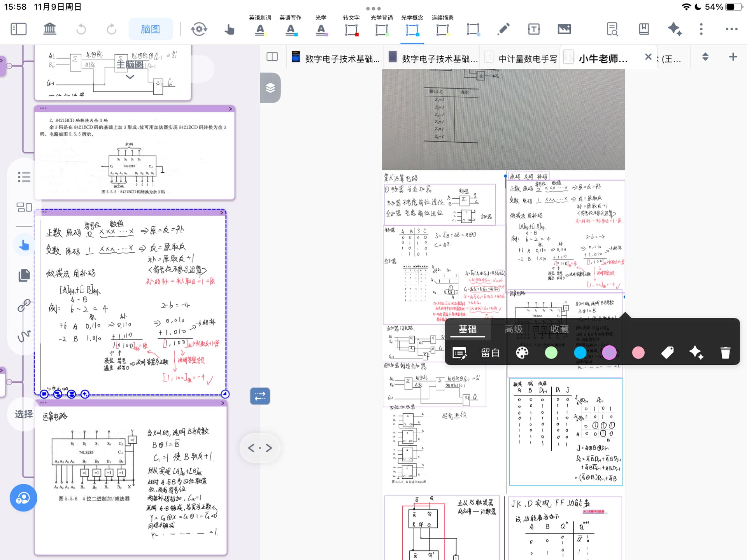Open the document search icon
The width and height of the screenshot is (747, 560).
pyautogui.click(x=612, y=29)
